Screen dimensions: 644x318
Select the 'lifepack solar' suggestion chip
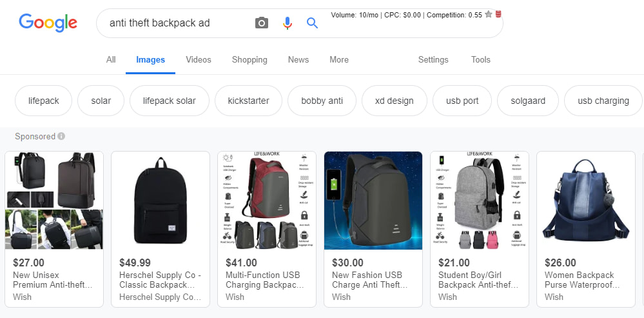pyautogui.click(x=169, y=101)
